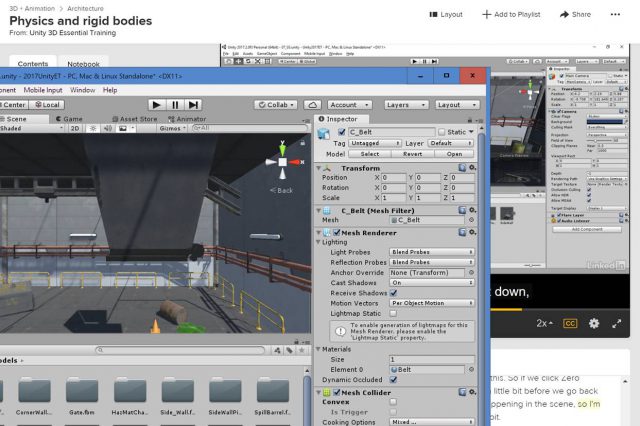Screen dimensions: 640x426
Task: Open the Light Probes dropdown
Action: tap(432, 252)
